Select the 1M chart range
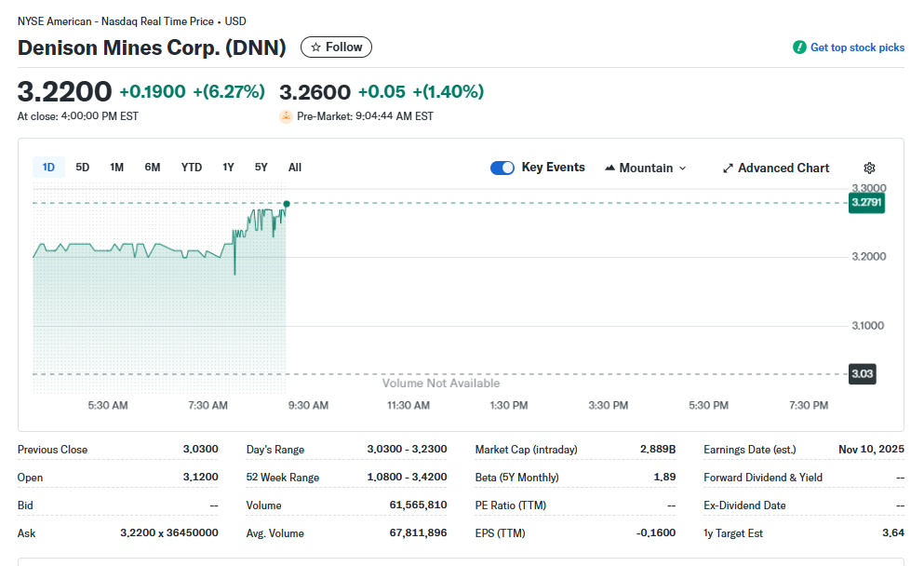This screenshot has height=566, width=924. point(116,168)
